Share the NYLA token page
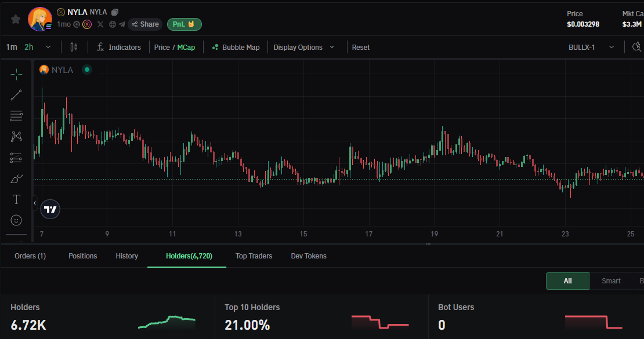The width and height of the screenshot is (644, 339). 146,24
